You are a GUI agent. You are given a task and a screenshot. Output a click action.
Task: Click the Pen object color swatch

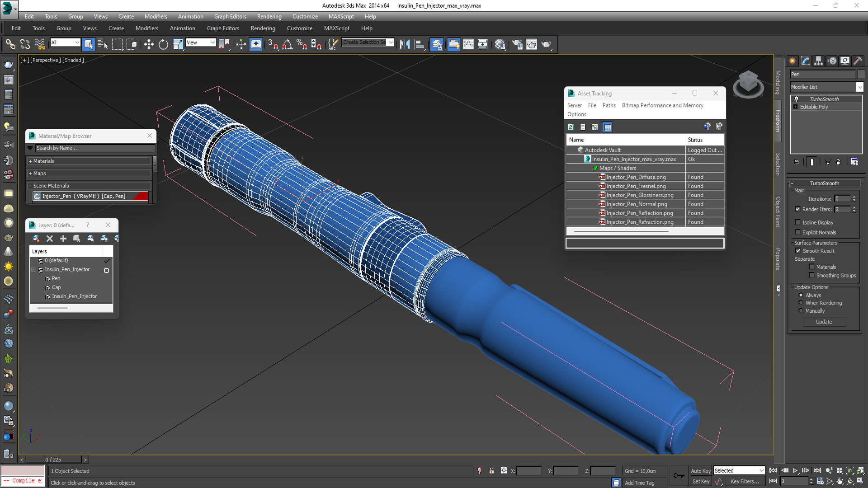[x=861, y=74]
